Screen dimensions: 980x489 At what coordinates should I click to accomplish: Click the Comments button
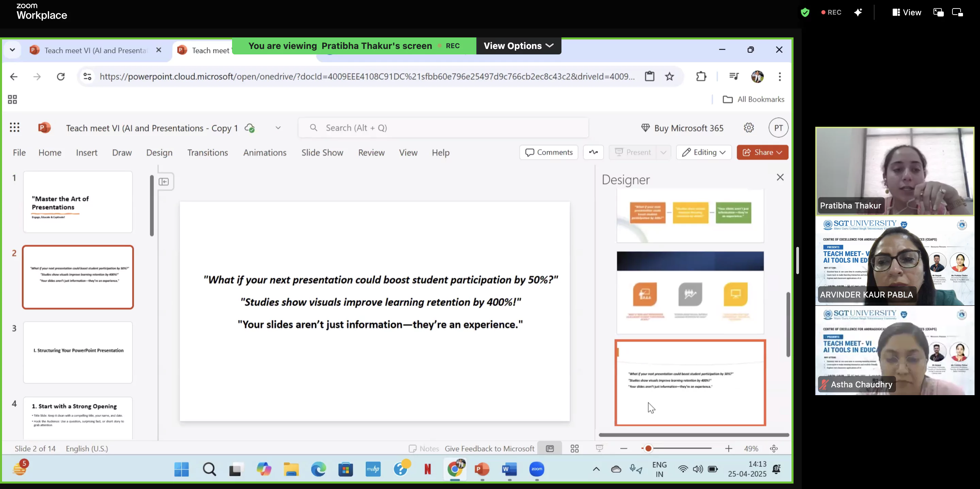pos(549,152)
